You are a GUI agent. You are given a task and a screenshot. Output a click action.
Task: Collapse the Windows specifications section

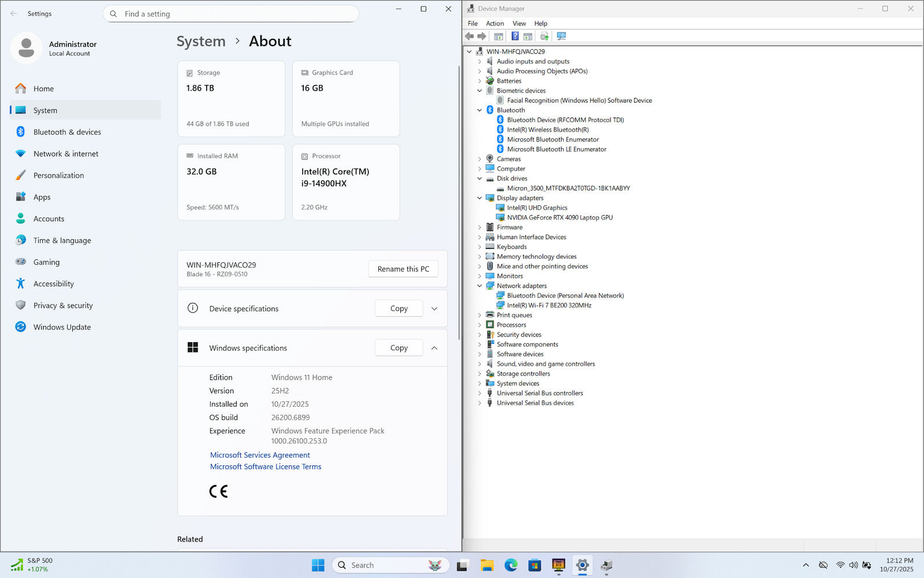tap(434, 348)
